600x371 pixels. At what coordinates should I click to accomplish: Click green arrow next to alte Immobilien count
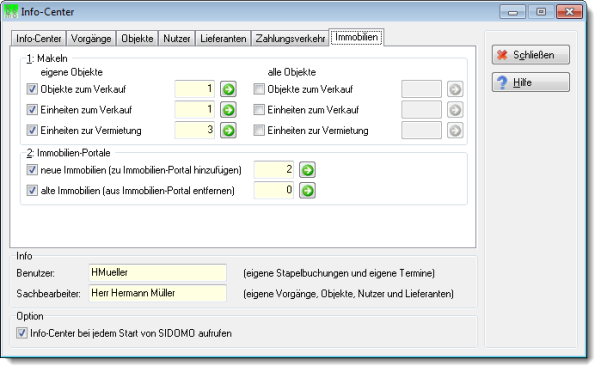(x=307, y=190)
